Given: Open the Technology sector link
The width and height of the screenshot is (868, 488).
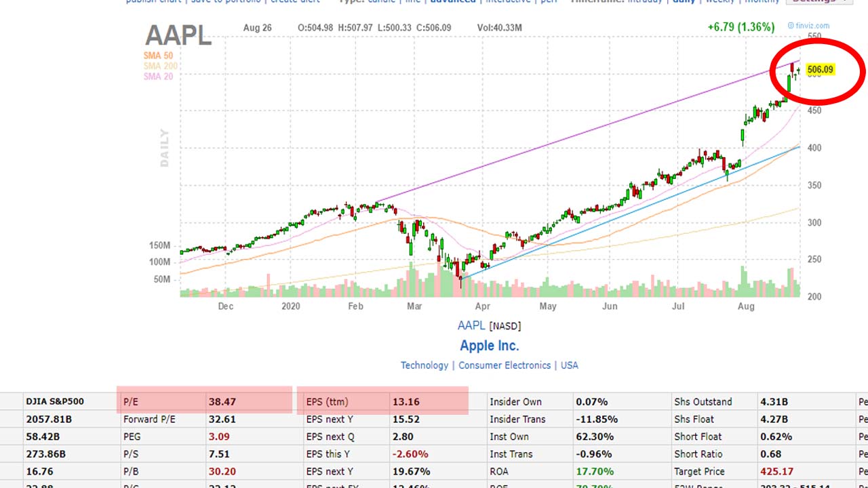Looking at the screenshot, I should [x=425, y=365].
